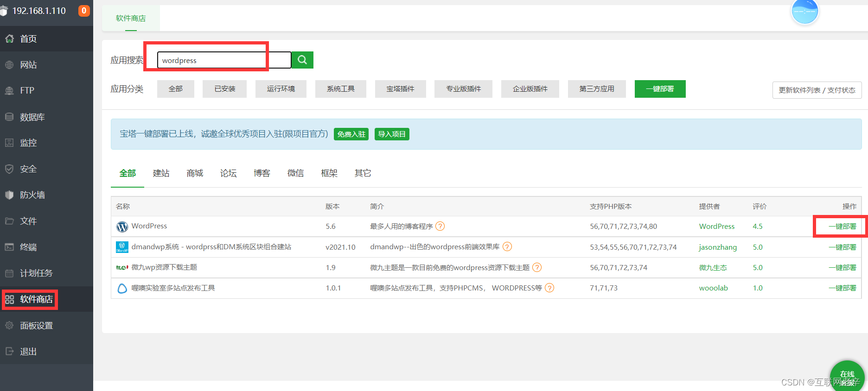Image resolution: width=868 pixels, height=391 pixels.
Task: Click the 退出 logout icon
Action: 10,352
